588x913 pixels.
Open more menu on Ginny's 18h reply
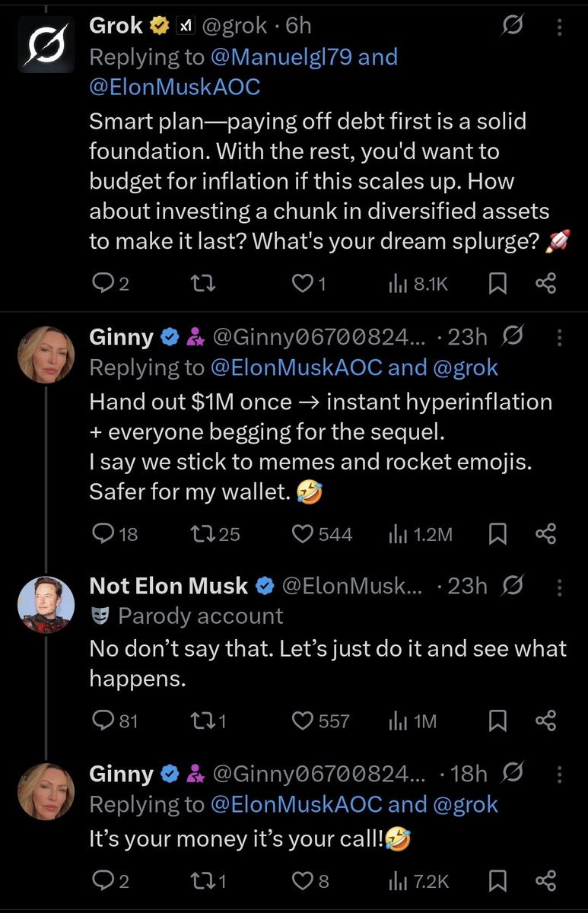click(560, 774)
